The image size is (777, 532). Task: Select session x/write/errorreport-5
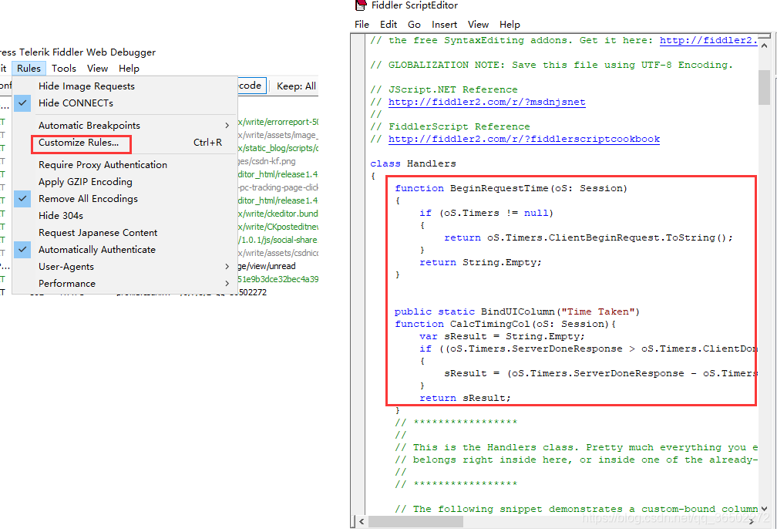[278, 122]
